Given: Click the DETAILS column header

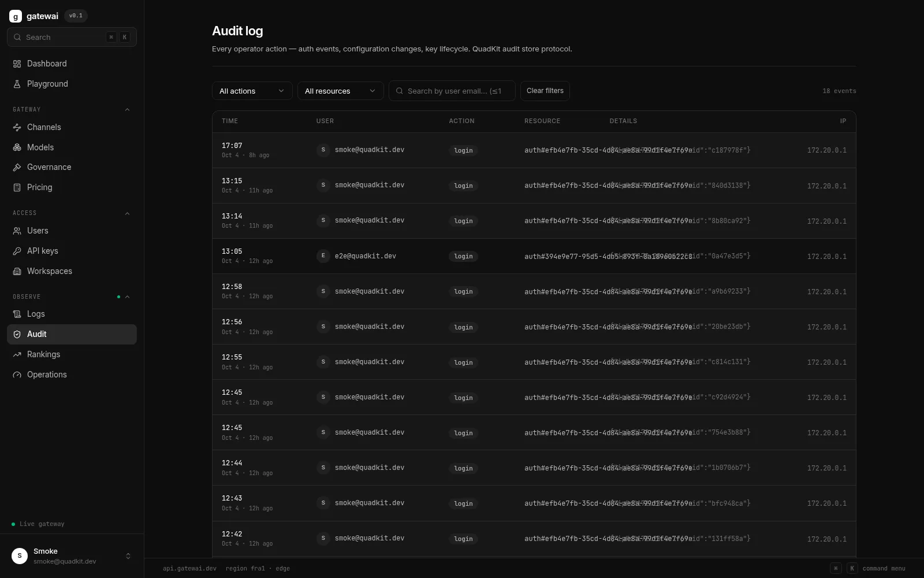Looking at the screenshot, I should click(x=623, y=121).
